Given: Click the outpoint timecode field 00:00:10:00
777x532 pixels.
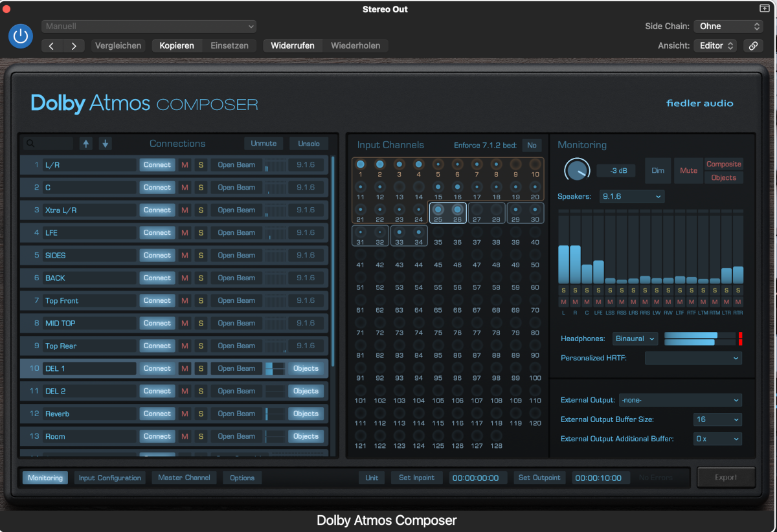Looking at the screenshot, I should tap(601, 478).
